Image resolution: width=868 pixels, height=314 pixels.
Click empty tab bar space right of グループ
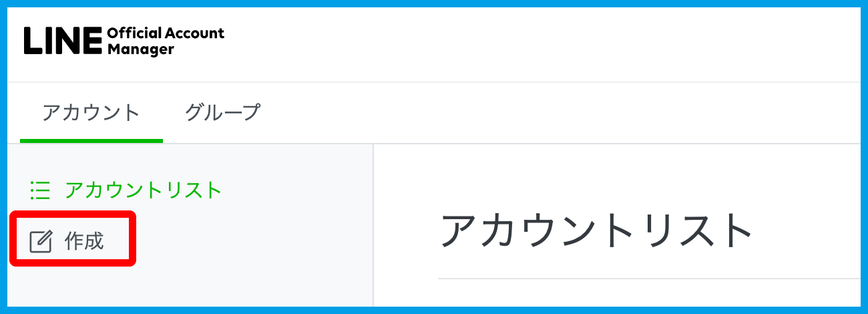534,112
